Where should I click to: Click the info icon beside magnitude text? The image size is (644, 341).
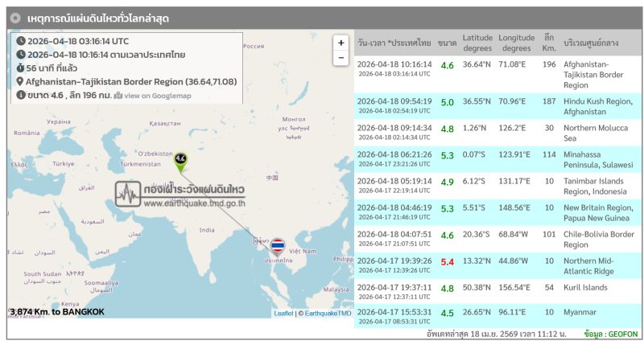20,95
